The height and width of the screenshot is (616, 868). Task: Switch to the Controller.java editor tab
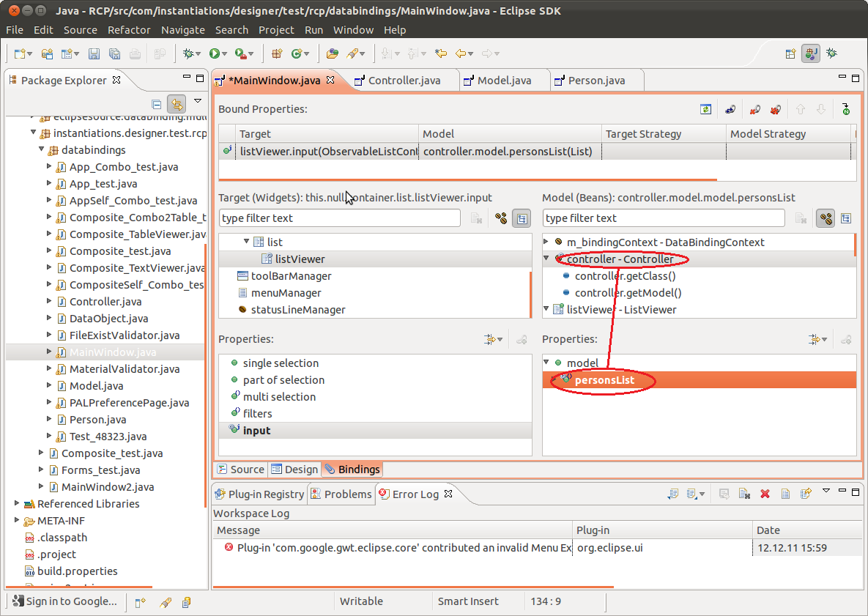pos(404,81)
